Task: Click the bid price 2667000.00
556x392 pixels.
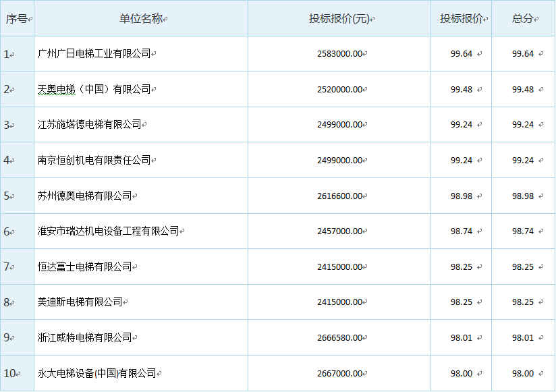Action: (x=339, y=374)
